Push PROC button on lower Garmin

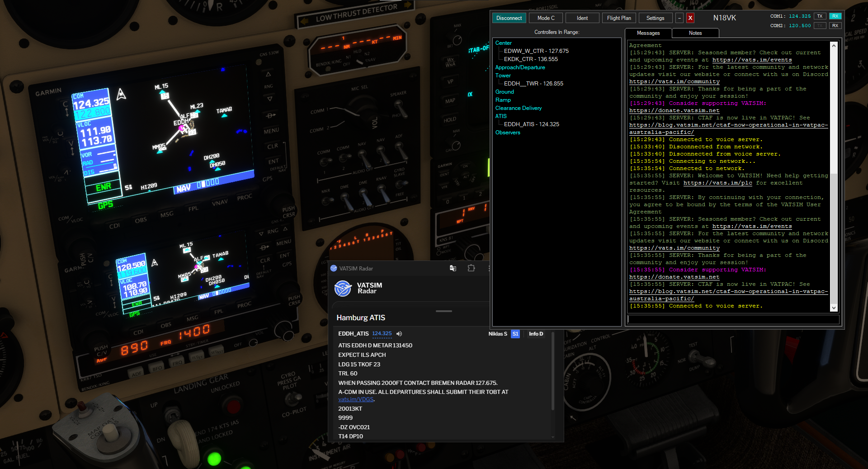click(244, 305)
